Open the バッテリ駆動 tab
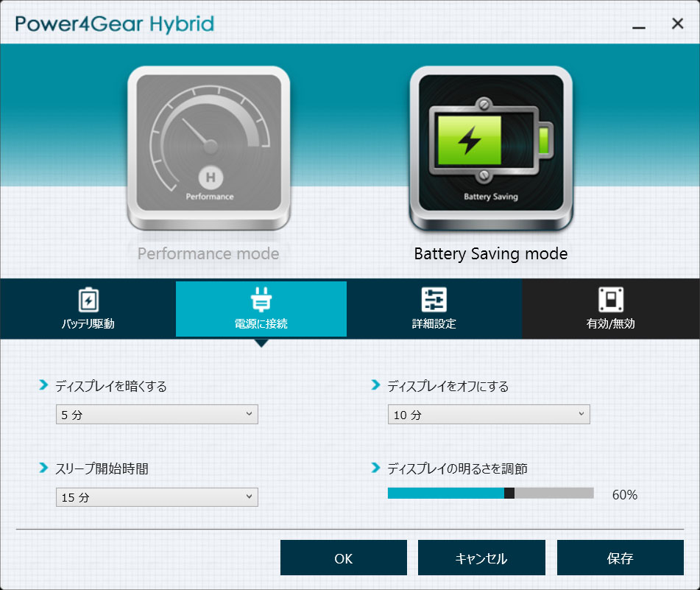 [88, 309]
